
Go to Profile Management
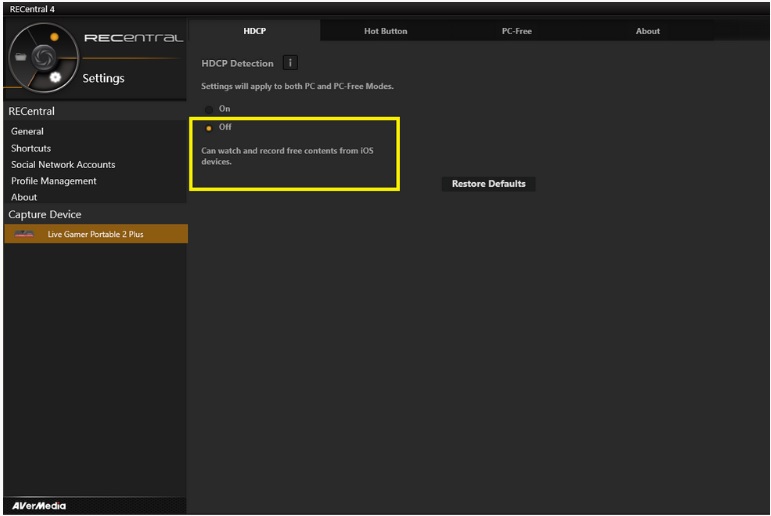tap(54, 181)
